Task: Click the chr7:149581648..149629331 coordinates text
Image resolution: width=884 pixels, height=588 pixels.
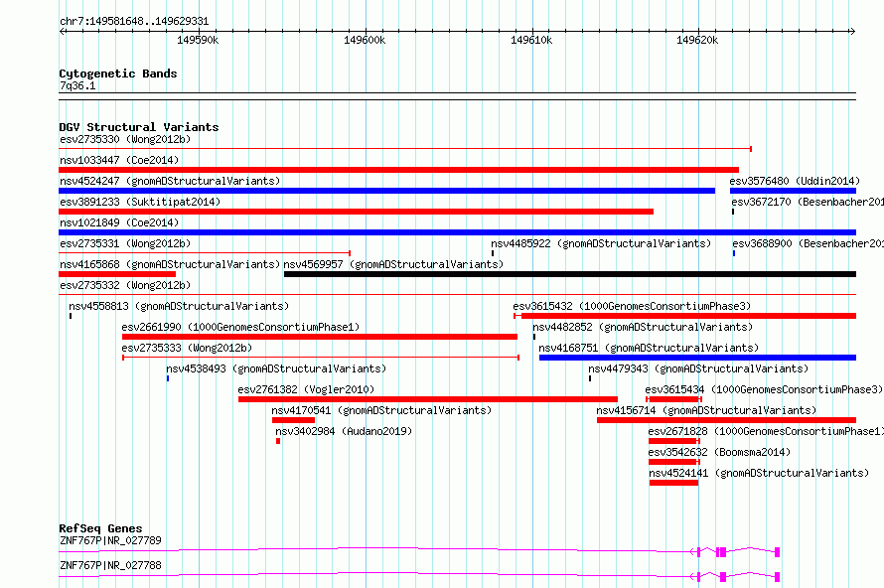Action: [134, 22]
